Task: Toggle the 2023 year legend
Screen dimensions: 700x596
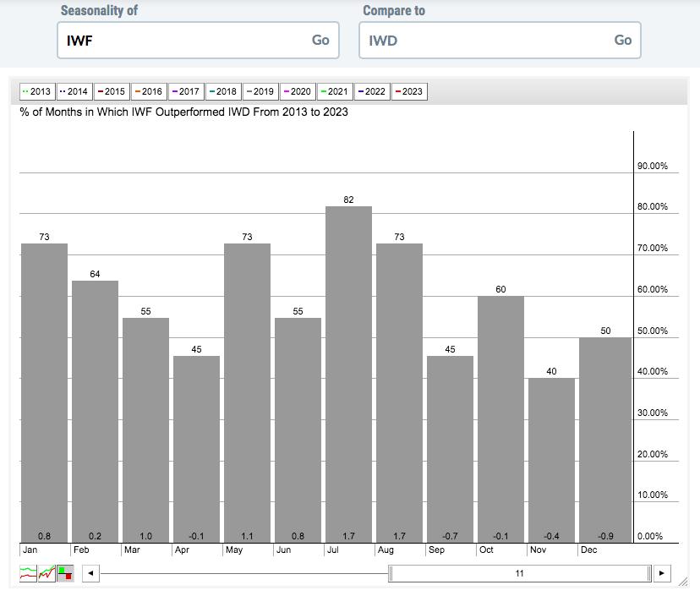Action: (x=408, y=91)
